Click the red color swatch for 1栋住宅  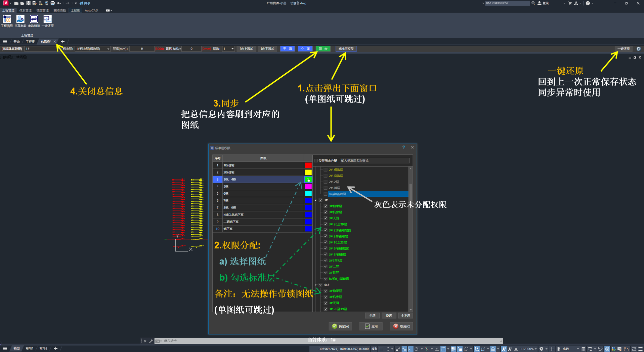(308, 165)
